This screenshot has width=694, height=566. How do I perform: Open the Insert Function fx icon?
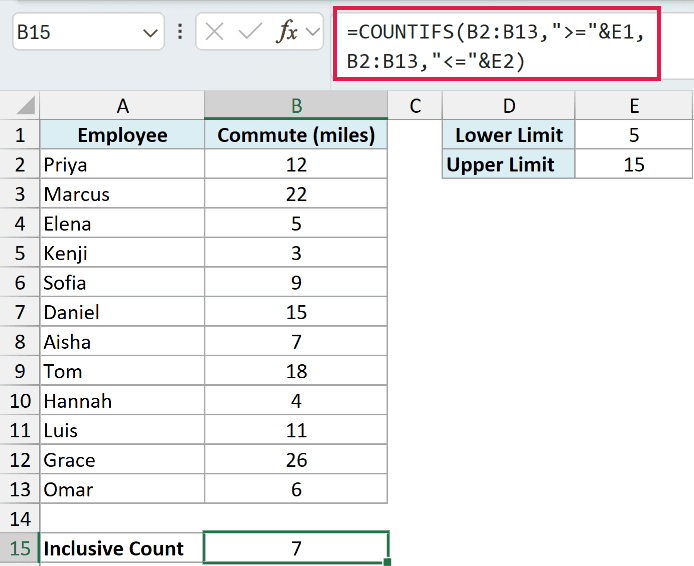coord(286,31)
